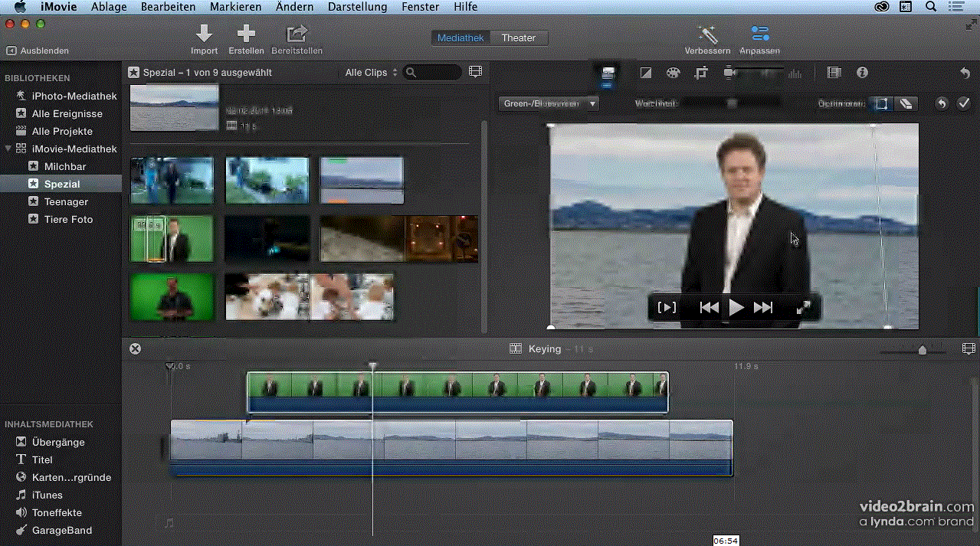Click the Verbessern magic wand icon
This screenshot has height=546, width=980.
tap(706, 34)
